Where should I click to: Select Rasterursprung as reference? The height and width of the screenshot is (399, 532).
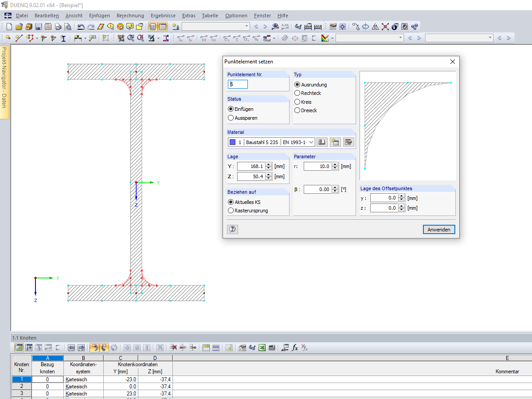coord(231,211)
